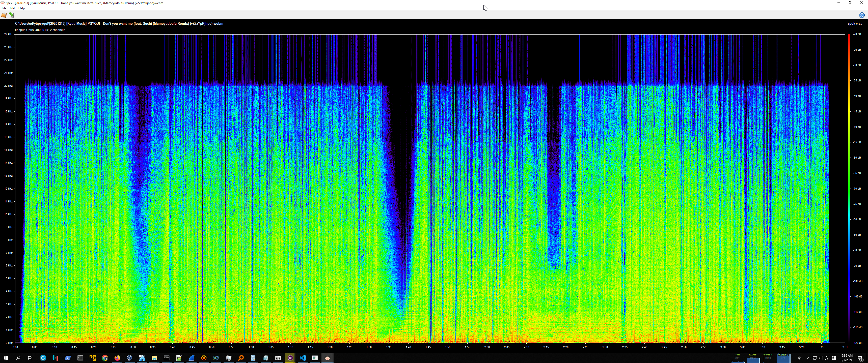
Task: Open network status tray icon
Action: tap(815, 358)
